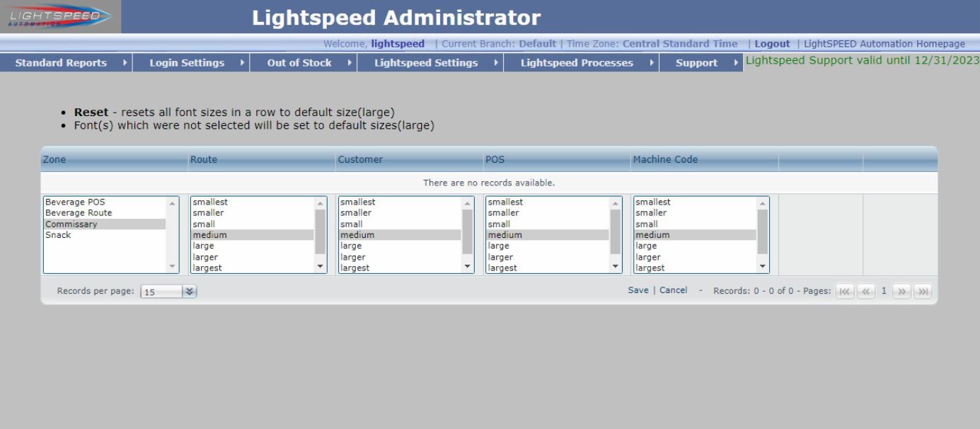Save the font size settings
980x429 pixels.
(x=638, y=291)
